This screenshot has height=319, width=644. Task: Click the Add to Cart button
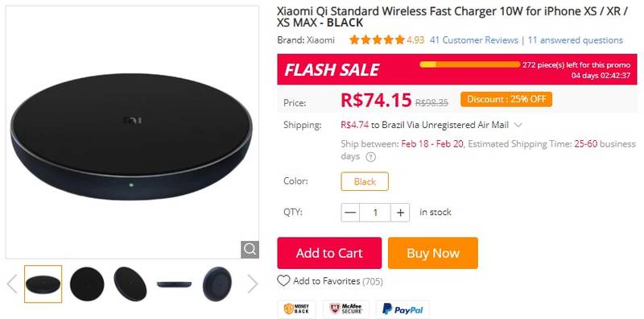click(329, 253)
